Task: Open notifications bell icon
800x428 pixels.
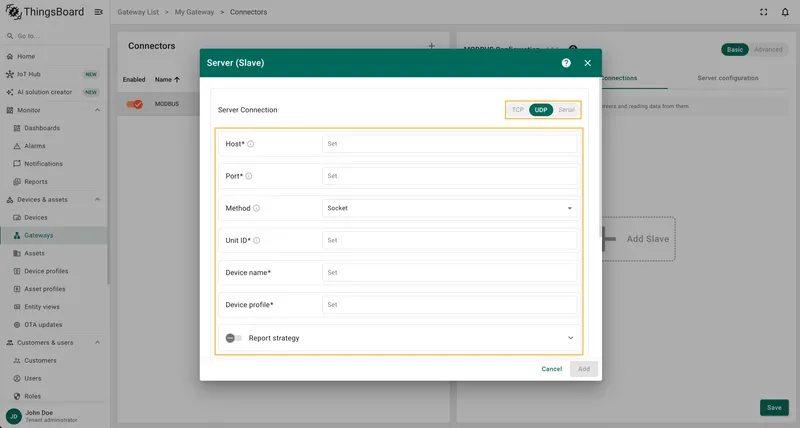Action: point(785,12)
